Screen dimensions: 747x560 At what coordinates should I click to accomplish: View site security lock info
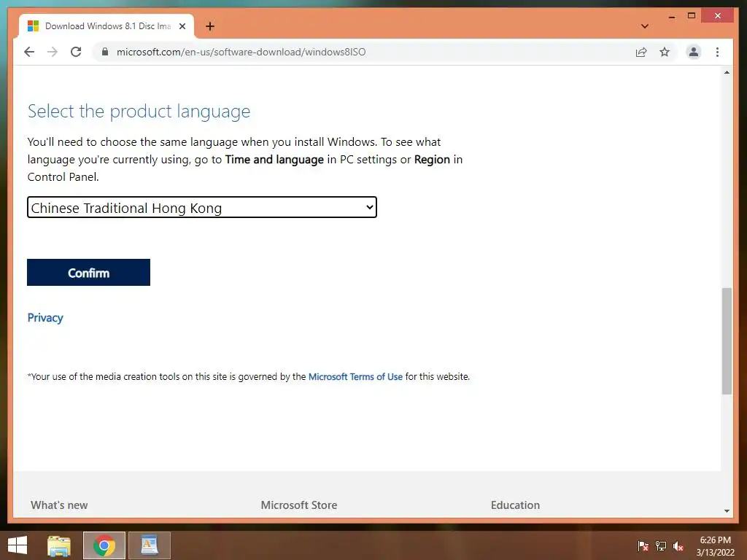pyautogui.click(x=105, y=52)
